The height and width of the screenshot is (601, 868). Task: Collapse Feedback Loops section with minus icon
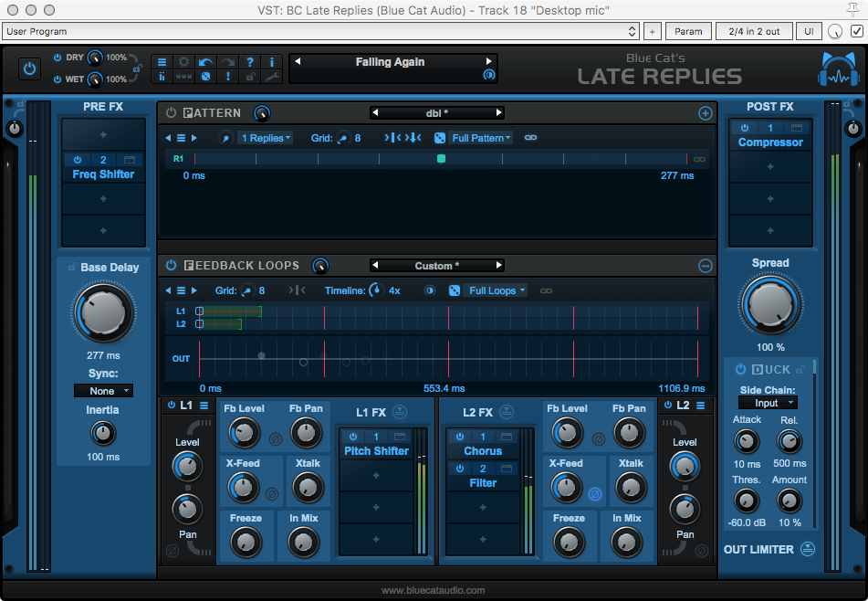tap(705, 266)
